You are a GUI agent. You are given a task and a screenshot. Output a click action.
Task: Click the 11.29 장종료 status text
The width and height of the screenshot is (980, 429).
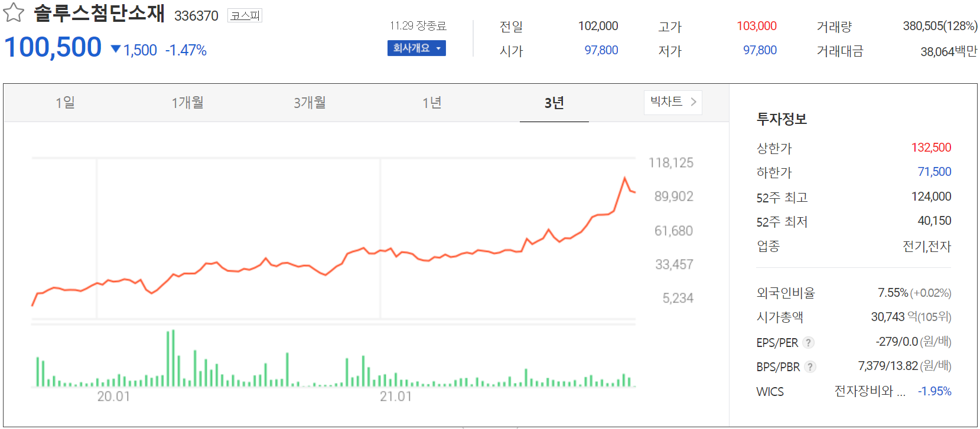pyautogui.click(x=418, y=25)
